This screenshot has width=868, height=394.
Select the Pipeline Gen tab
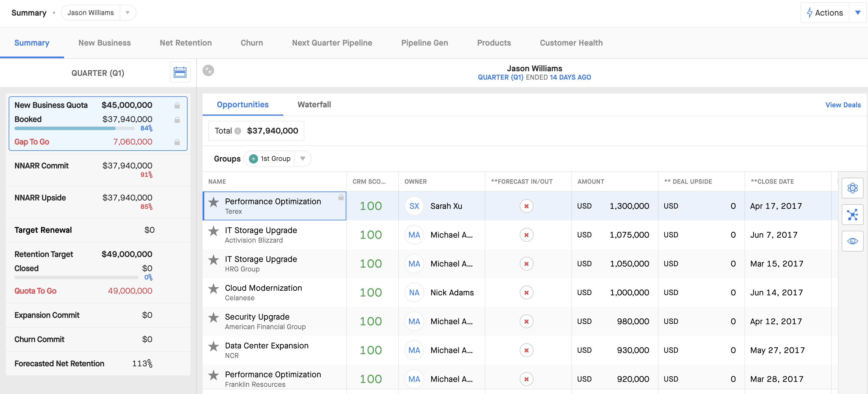coord(424,43)
